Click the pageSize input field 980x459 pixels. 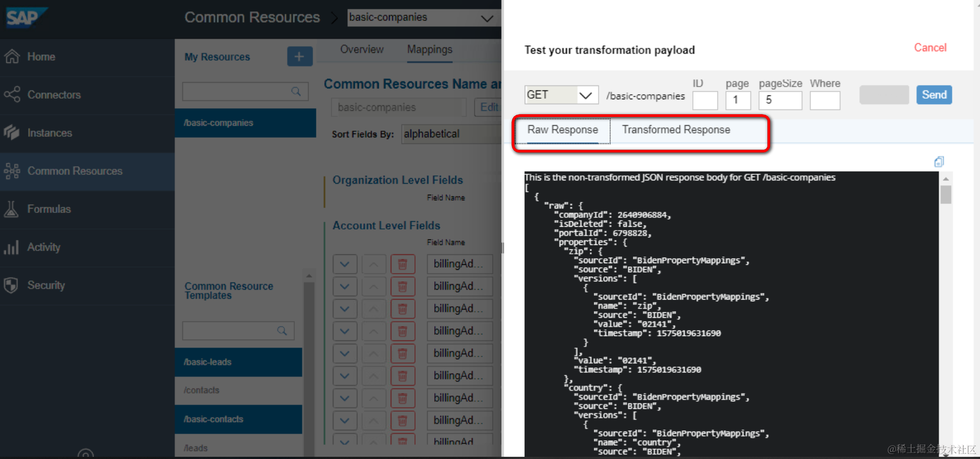coord(780,101)
